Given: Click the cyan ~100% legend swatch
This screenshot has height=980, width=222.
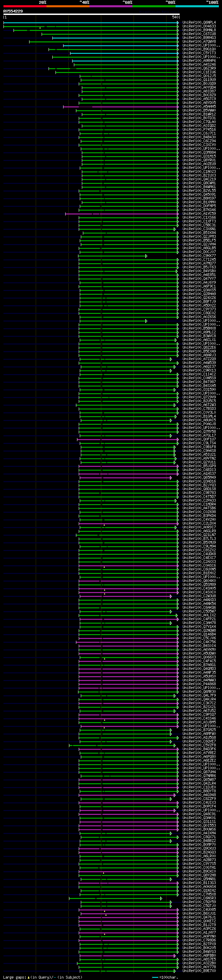Looking at the screenshot, I should click(x=197, y=6).
